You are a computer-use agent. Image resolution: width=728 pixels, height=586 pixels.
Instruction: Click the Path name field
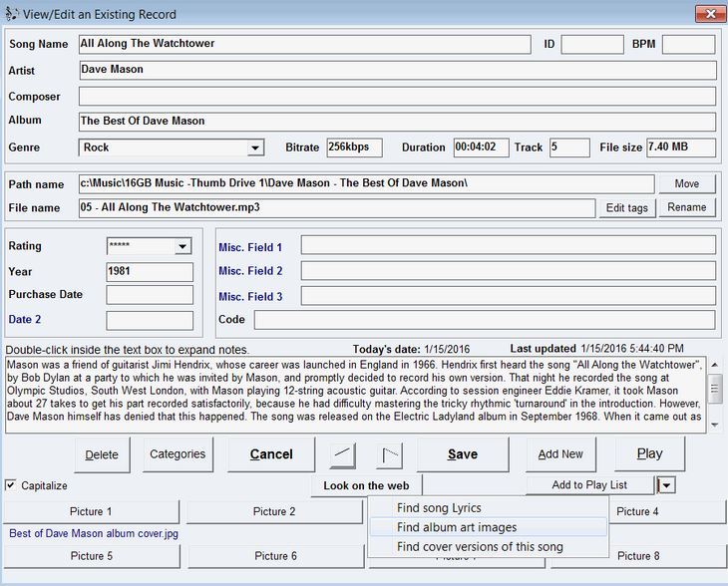pyautogui.click(x=366, y=183)
